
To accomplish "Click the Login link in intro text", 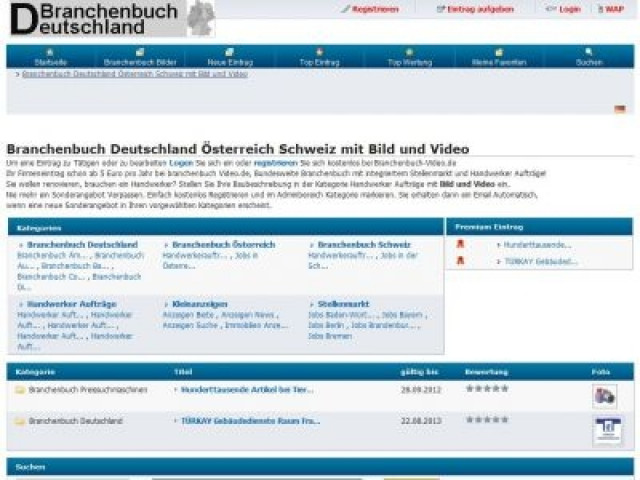I will click(x=181, y=163).
